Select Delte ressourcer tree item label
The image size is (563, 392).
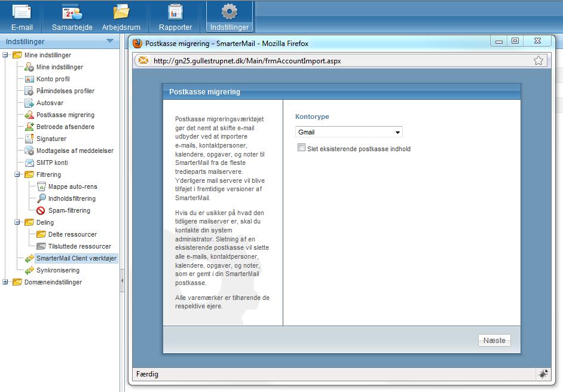pos(72,234)
